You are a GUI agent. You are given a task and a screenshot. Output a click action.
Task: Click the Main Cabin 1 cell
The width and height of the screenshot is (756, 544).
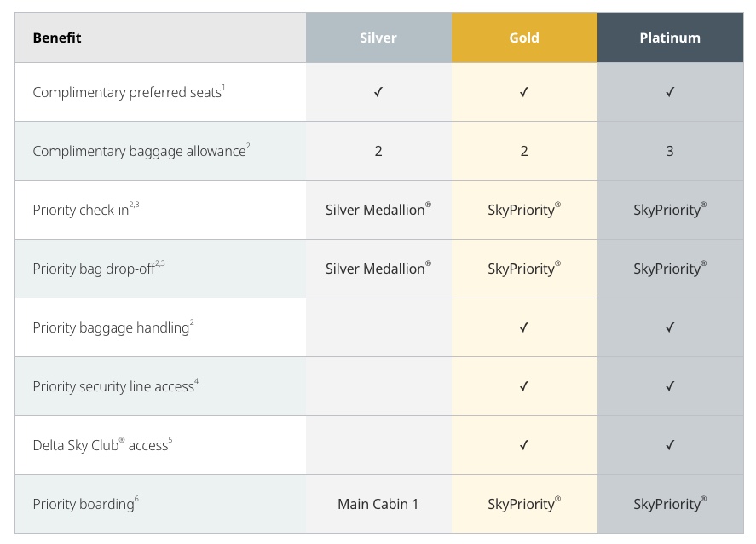(378, 504)
